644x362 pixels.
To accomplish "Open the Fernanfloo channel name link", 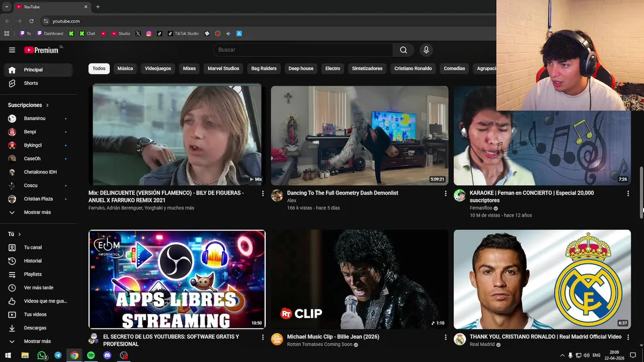I will tap(481, 208).
